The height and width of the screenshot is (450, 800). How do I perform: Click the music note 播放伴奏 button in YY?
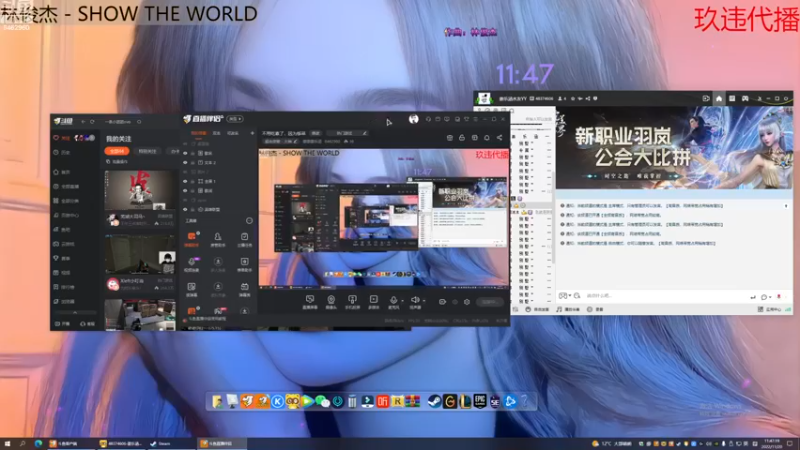(568, 310)
